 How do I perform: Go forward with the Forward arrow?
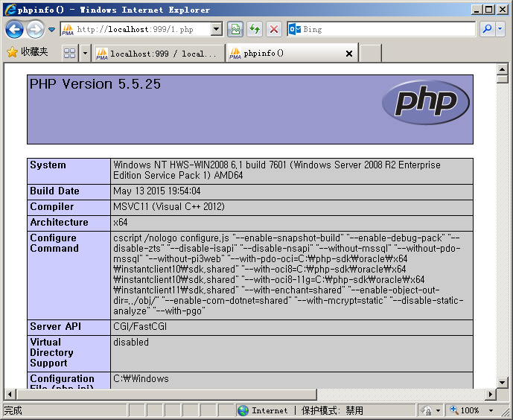[x=35, y=30]
